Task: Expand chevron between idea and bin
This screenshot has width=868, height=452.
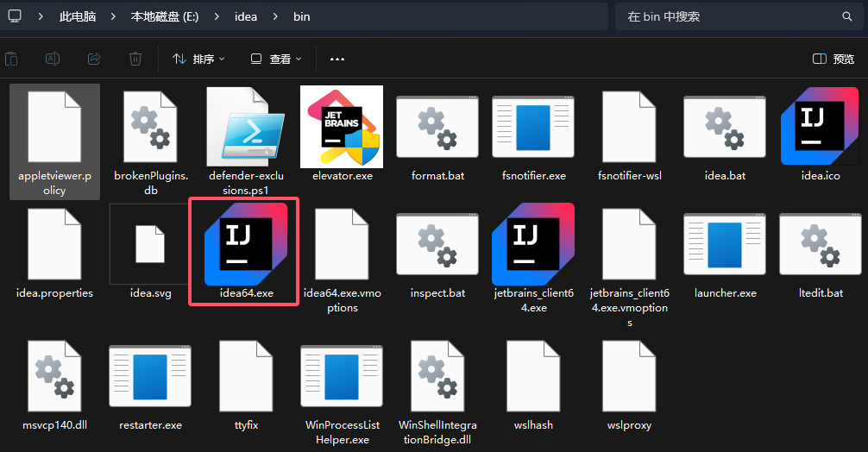Action: (x=275, y=16)
